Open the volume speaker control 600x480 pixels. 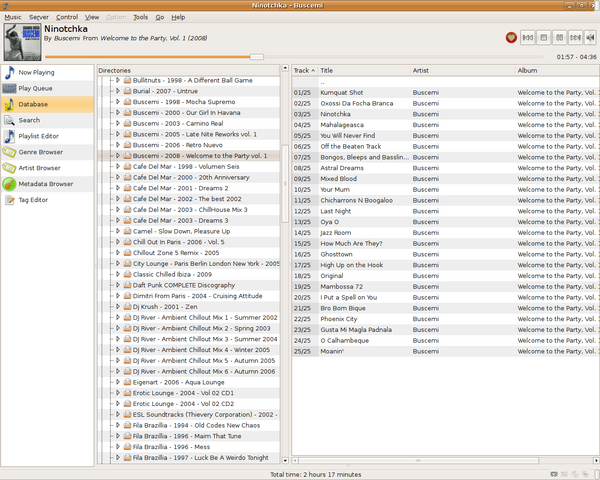tap(590, 38)
